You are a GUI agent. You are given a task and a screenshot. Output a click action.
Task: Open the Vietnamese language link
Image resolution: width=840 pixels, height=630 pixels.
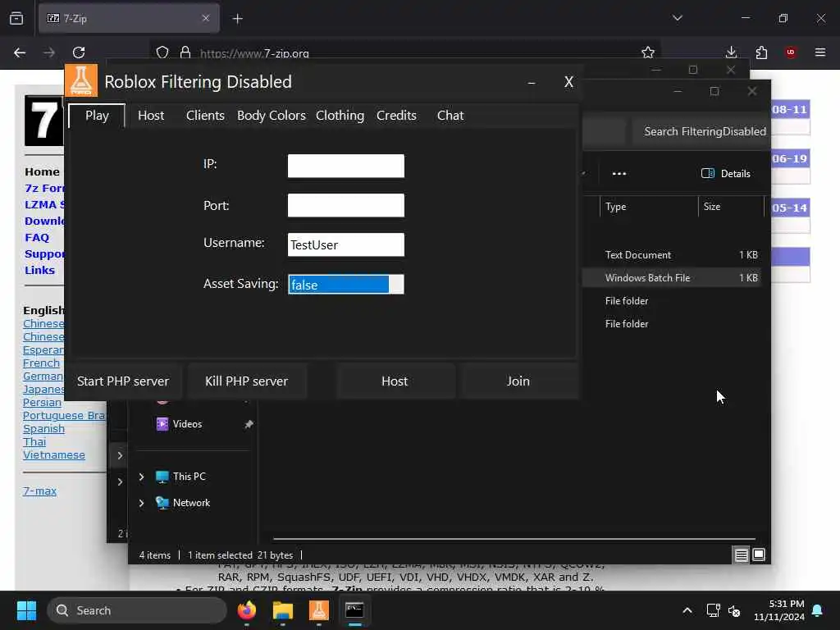(x=54, y=454)
